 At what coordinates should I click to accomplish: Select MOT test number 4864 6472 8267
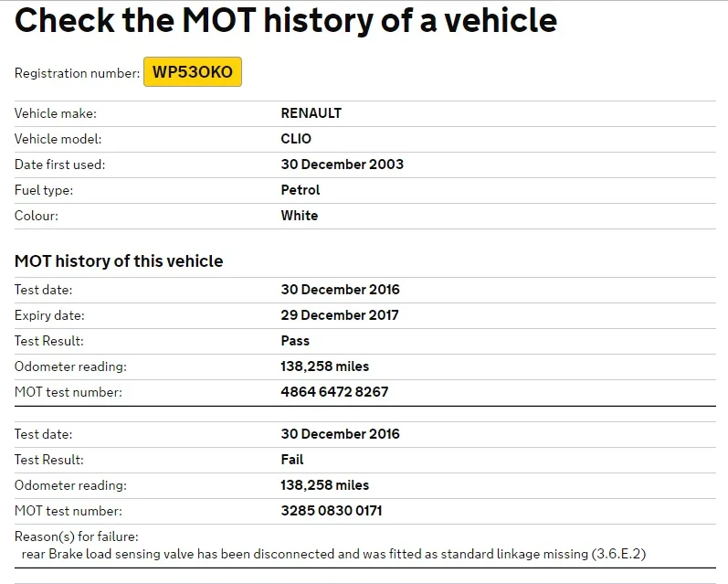(x=334, y=392)
